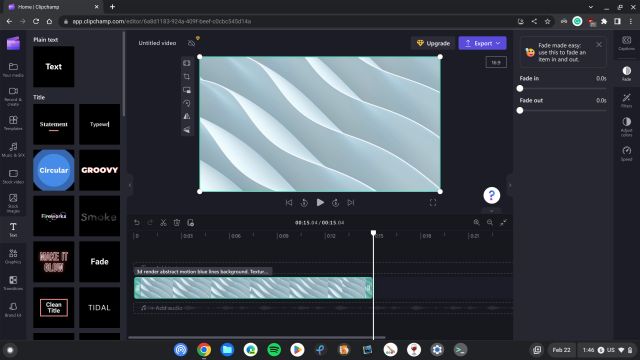The height and width of the screenshot is (360, 640).
Task: Collapse the left sidebar panel arrow
Action: [x=130, y=185]
